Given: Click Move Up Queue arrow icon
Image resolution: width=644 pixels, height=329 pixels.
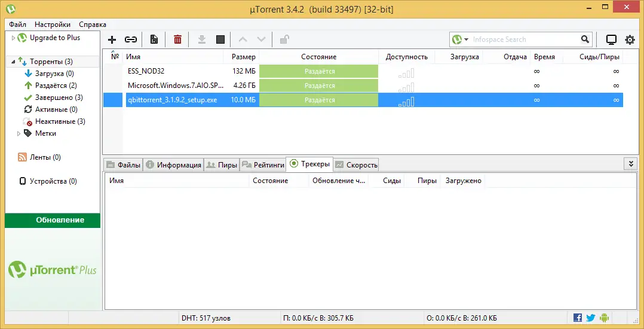Looking at the screenshot, I should tap(243, 39).
